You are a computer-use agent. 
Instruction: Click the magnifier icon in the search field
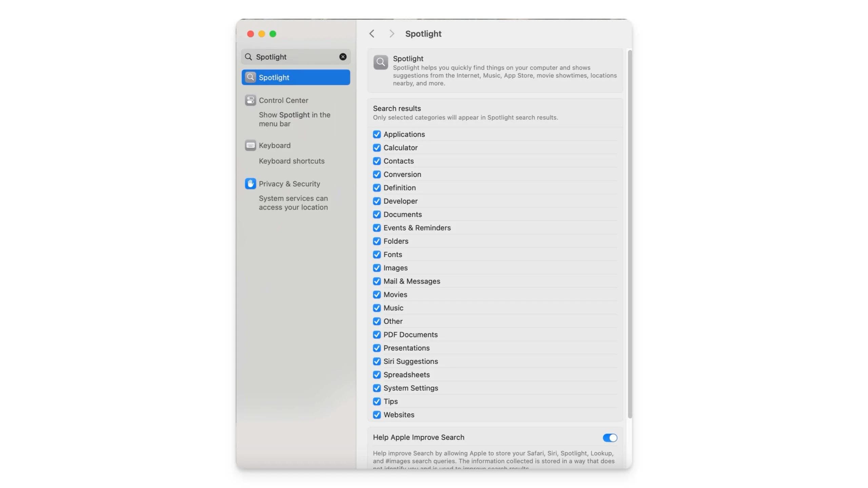(x=249, y=57)
